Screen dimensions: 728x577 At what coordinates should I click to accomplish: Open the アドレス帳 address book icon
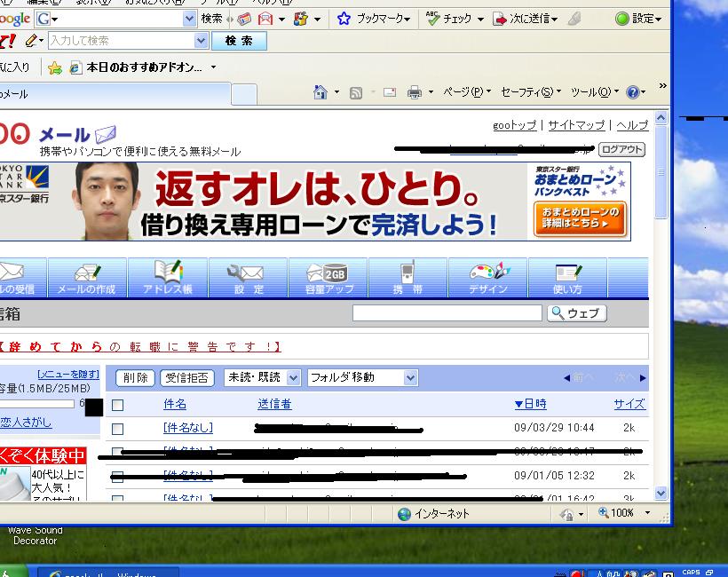point(168,278)
